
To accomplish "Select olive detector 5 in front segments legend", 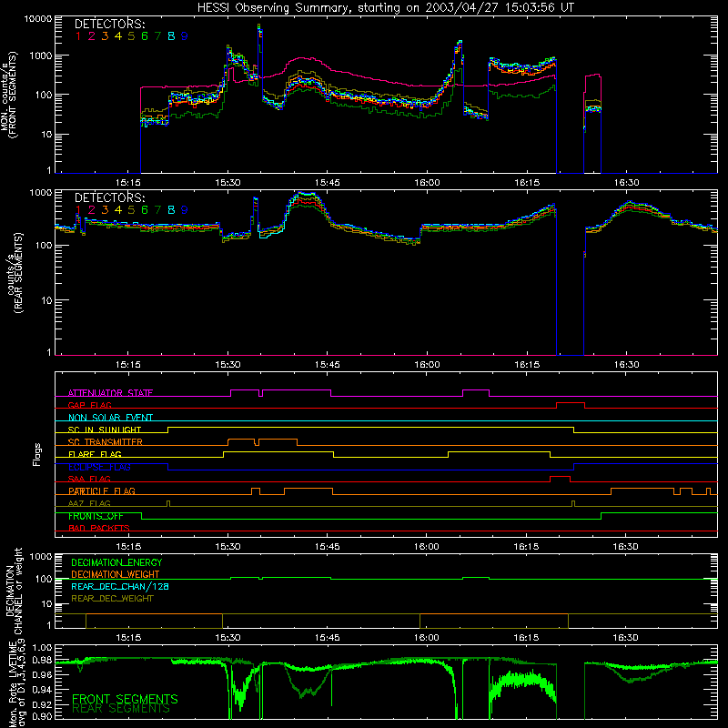I will [x=131, y=36].
